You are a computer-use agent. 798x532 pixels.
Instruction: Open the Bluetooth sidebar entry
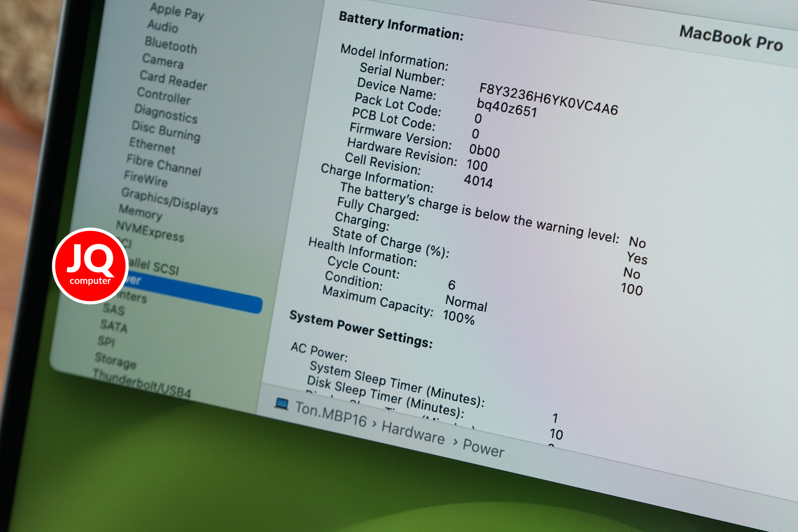[171, 45]
